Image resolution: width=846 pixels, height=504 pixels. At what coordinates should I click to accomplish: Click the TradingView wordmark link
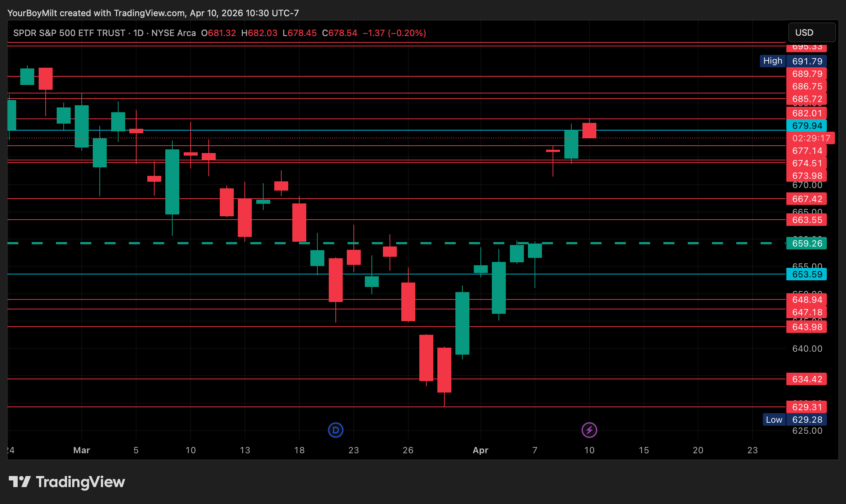click(x=80, y=482)
